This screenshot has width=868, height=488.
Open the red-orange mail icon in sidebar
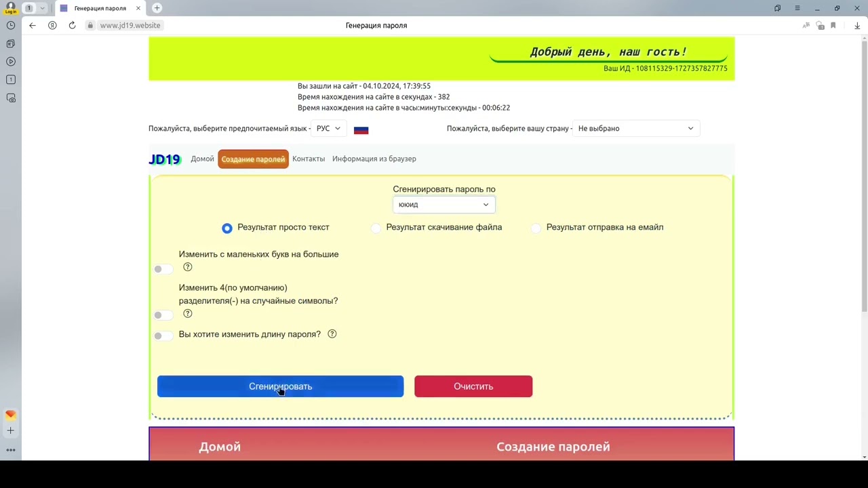11,415
